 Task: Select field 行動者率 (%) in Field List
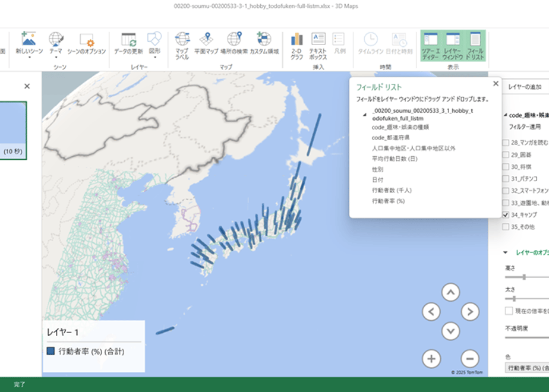389,201
